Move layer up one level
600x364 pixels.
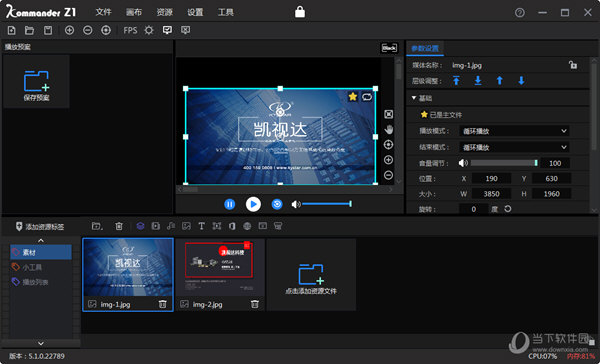(499, 81)
